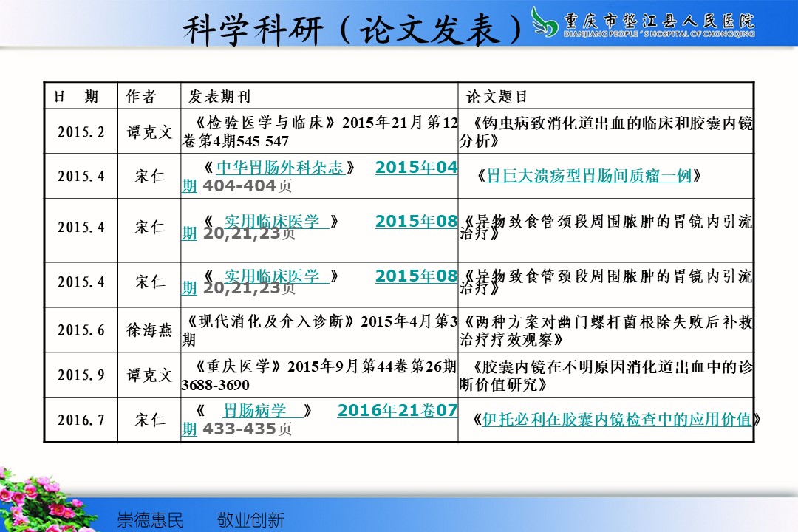The height and width of the screenshot is (532, 798).
Task: Click the English name DIANJIANG PEOPLE'S HOSPITAL OF CHONGQING
Action: [x=659, y=34]
